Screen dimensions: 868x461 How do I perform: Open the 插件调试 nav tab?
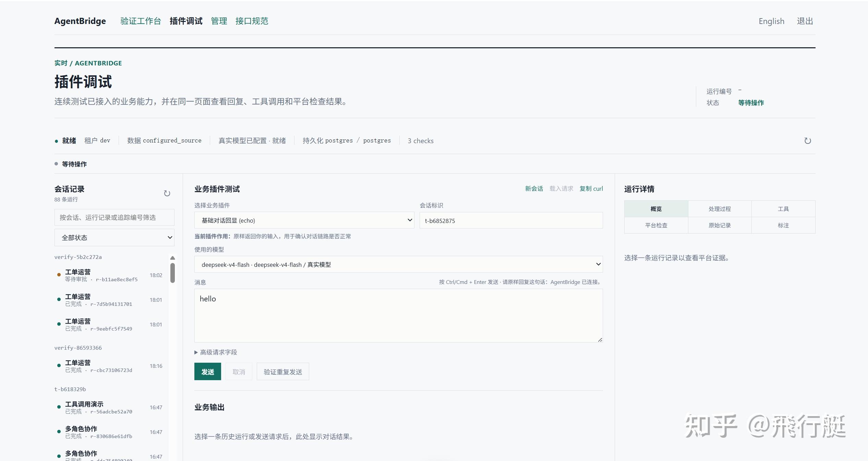click(x=186, y=21)
